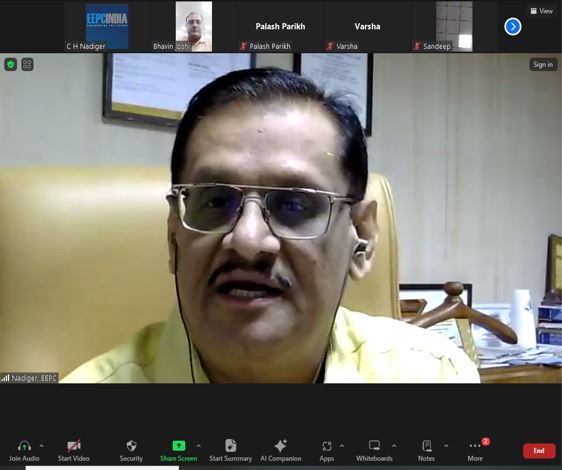The height and width of the screenshot is (470, 562).
Task: Open Whiteboards from the meeting toolbar
Action: (x=374, y=446)
